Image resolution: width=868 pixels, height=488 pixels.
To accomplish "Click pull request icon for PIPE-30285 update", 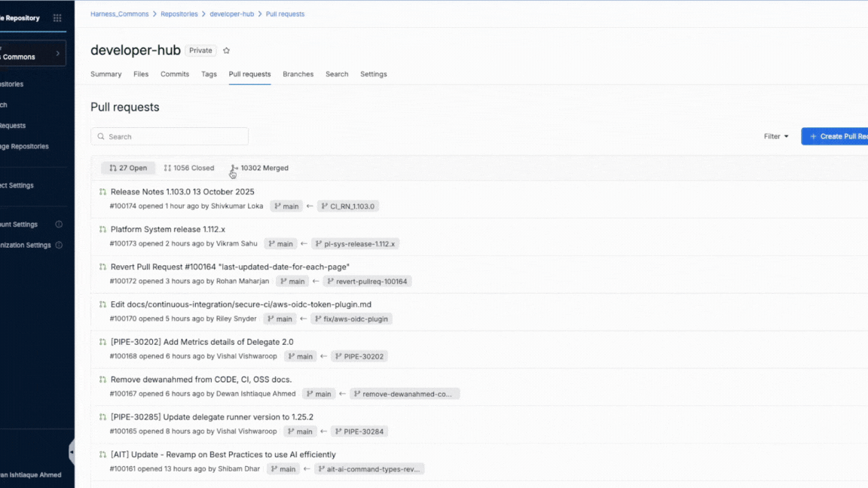I will (102, 418).
